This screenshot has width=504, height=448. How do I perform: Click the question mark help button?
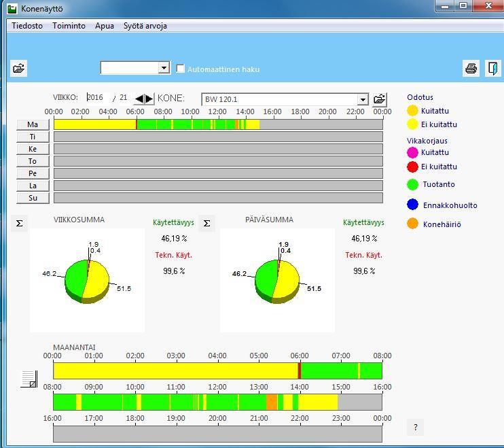[415, 428]
